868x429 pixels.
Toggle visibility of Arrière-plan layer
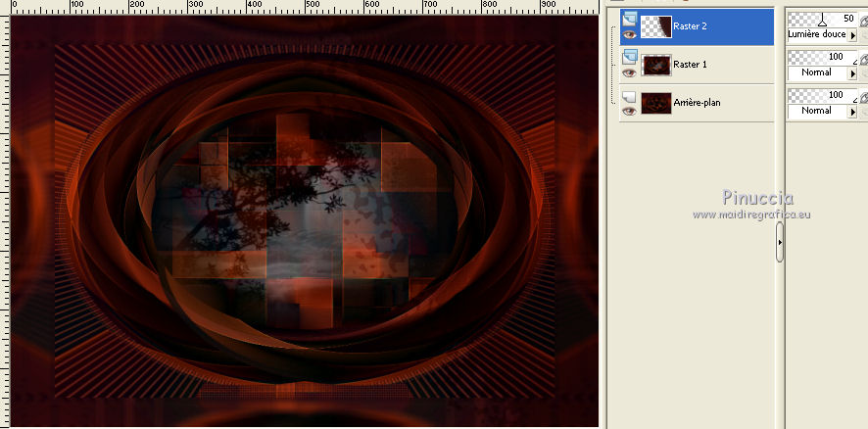(x=629, y=112)
